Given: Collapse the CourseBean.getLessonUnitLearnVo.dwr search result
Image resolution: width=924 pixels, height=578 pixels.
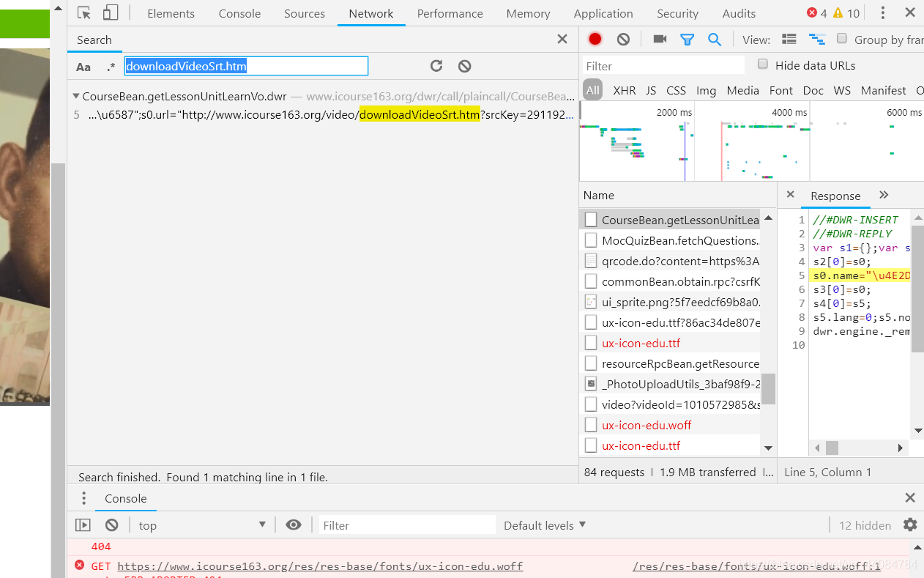Looking at the screenshot, I should tap(76, 96).
